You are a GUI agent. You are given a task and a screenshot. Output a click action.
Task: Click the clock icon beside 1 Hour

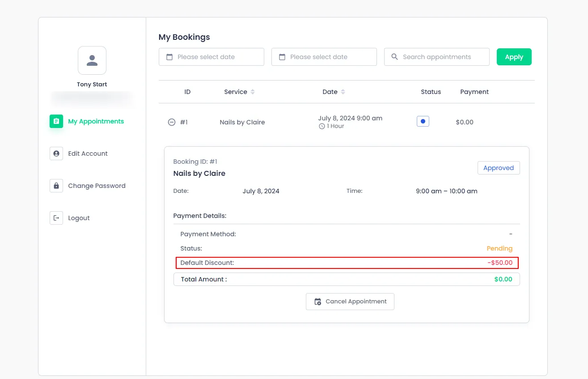click(321, 126)
